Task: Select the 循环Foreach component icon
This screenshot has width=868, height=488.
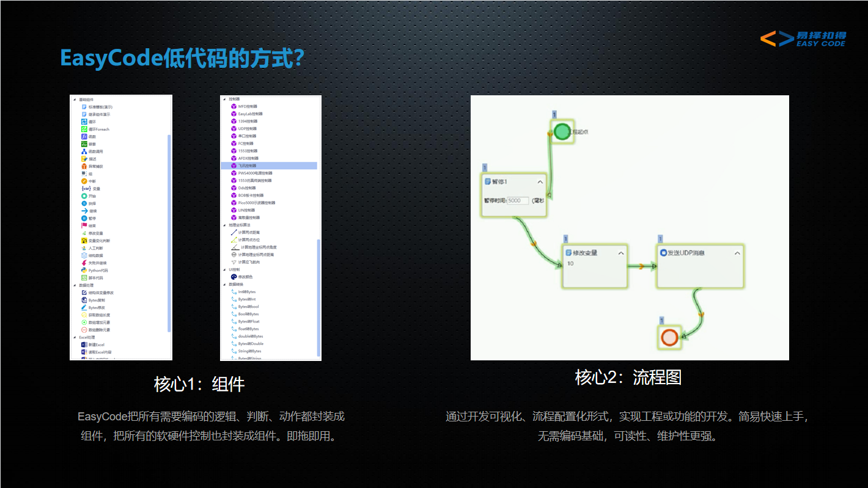Action: [x=84, y=129]
